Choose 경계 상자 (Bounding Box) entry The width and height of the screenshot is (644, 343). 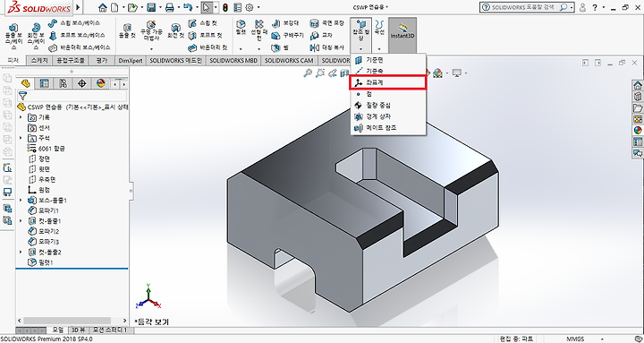coord(388,116)
